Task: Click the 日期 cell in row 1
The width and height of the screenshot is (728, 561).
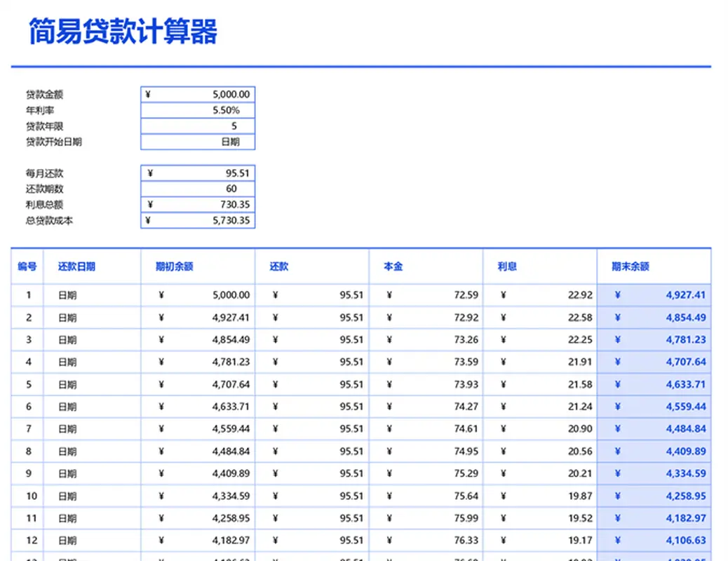Action: click(x=68, y=295)
